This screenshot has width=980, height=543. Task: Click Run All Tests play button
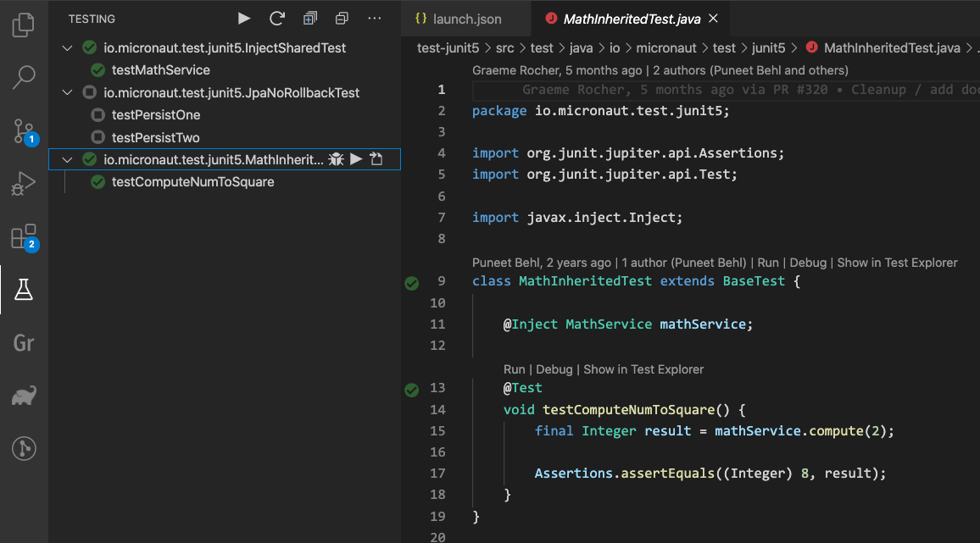[244, 19]
